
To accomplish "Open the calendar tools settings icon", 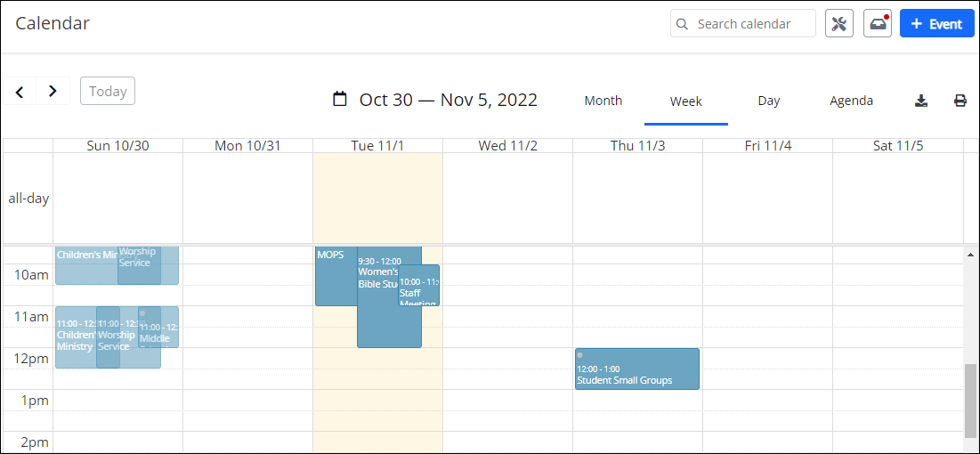I will pos(839,24).
